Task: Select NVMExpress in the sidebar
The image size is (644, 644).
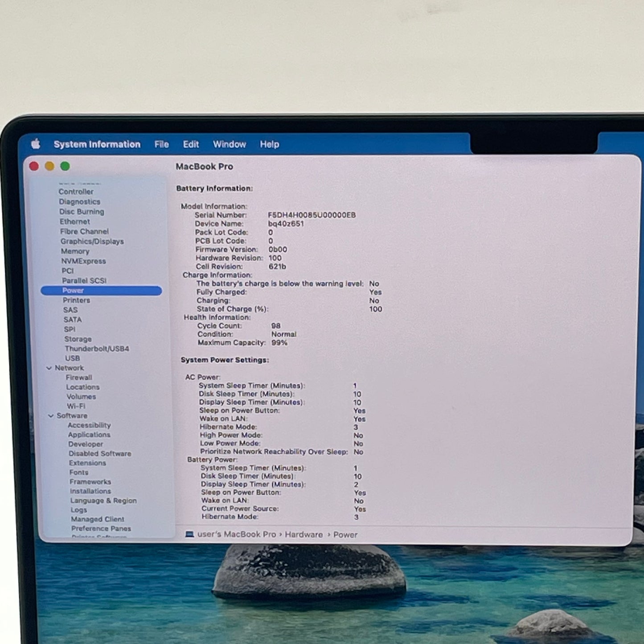Action: pos(84,261)
